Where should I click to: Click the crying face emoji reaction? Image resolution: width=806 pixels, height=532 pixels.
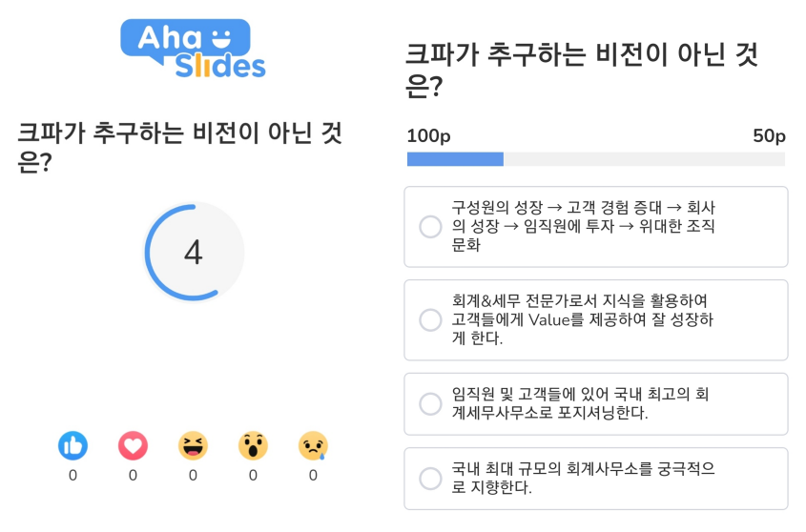313,445
